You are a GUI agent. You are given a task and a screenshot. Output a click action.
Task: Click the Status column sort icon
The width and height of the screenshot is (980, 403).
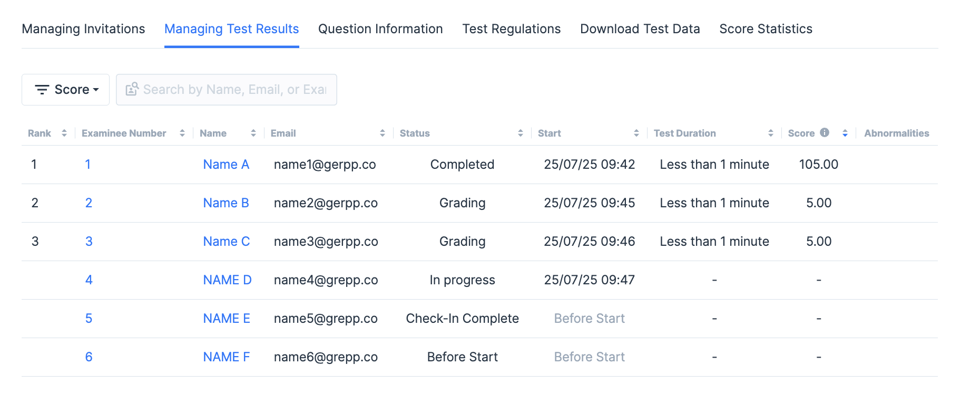point(521,133)
